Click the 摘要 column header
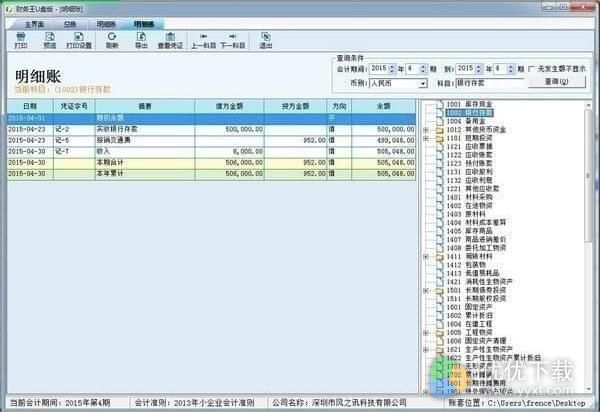The height and width of the screenshot is (412, 600). pos(145,106)
